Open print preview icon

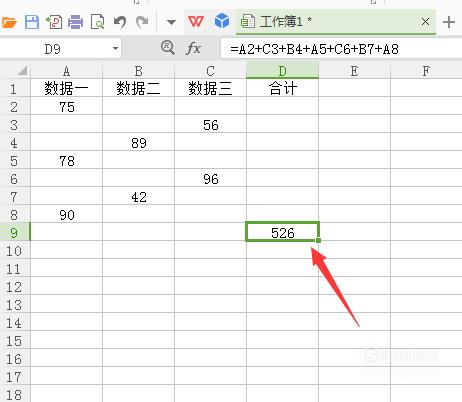pos(97,22)
